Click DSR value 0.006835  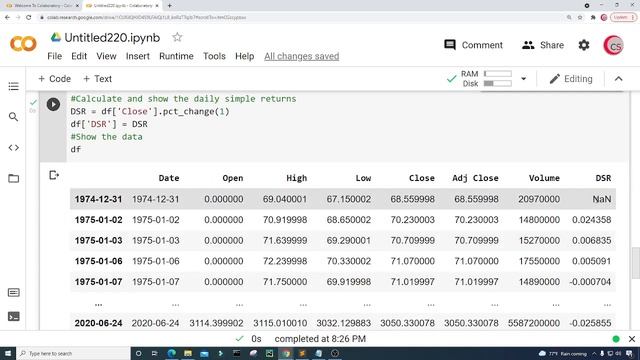coord(591,240)
